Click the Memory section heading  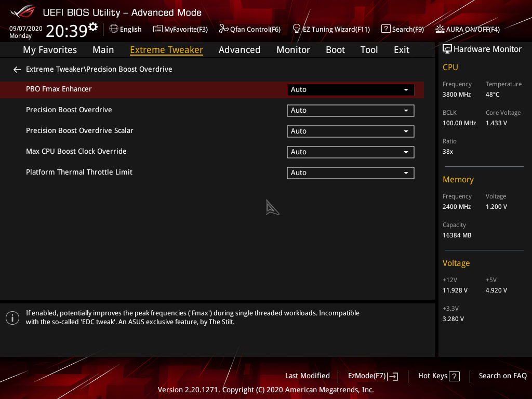(458, 179)
